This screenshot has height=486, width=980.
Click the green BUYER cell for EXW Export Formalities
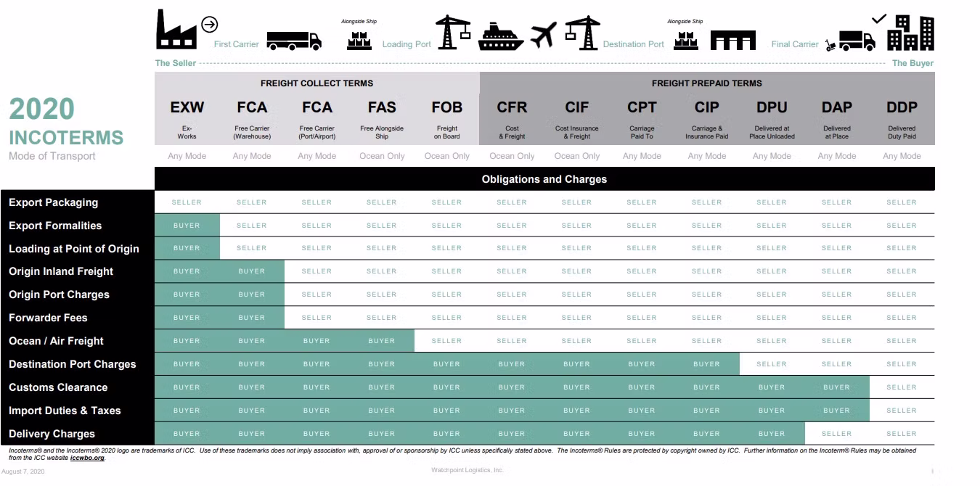click(x=187, y=226)
